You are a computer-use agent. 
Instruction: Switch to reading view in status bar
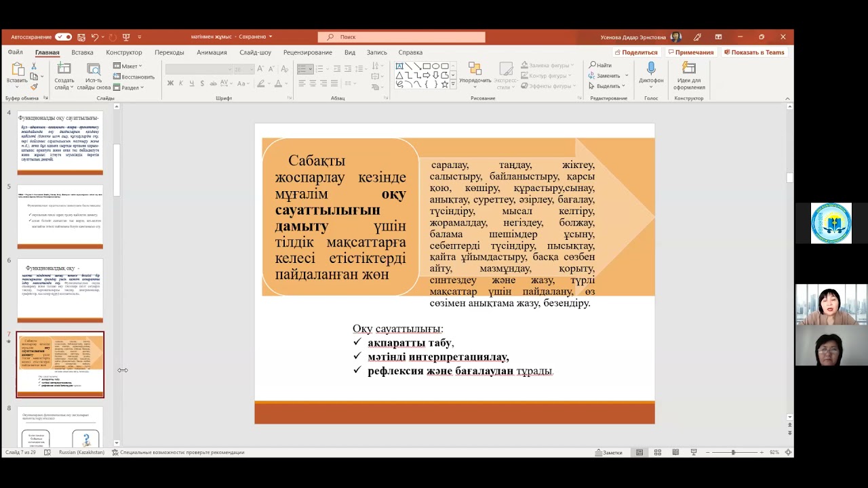(675, 452)
